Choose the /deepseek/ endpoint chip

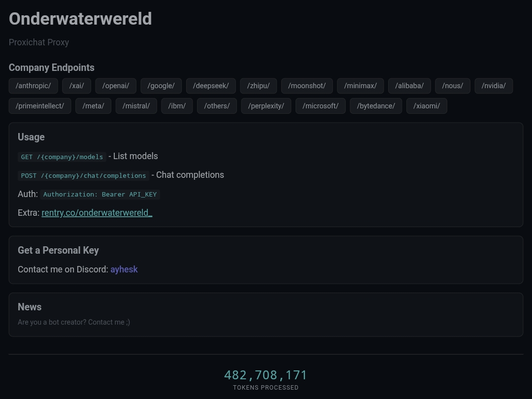[211, 86]
